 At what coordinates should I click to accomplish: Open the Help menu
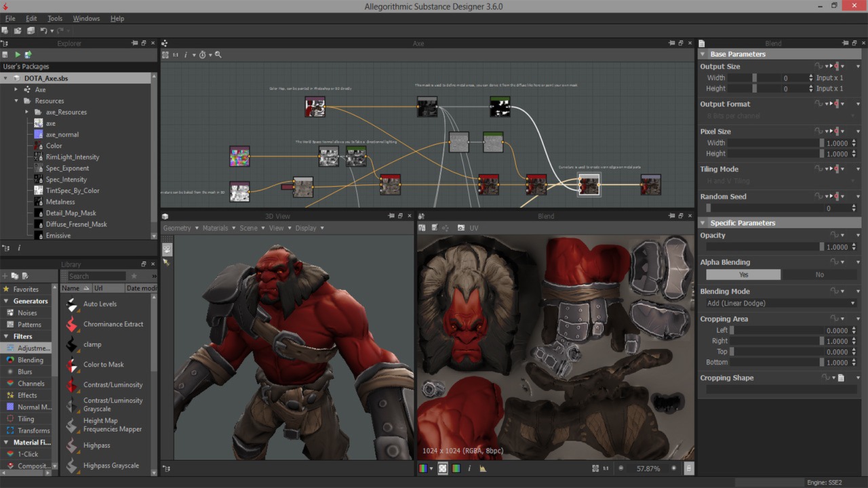[x=117, y=18]
